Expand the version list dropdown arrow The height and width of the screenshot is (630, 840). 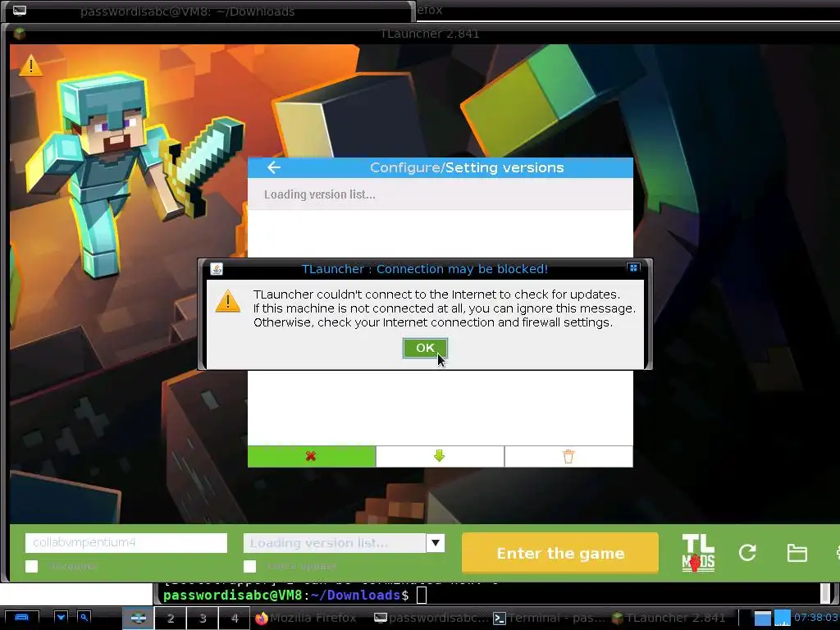click(436, 543)
